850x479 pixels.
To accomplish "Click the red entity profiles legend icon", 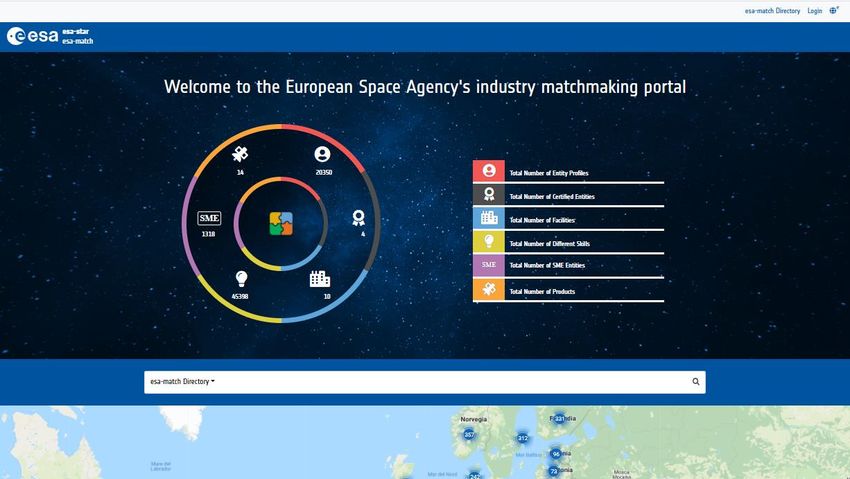I will click(x=488, y=171).
